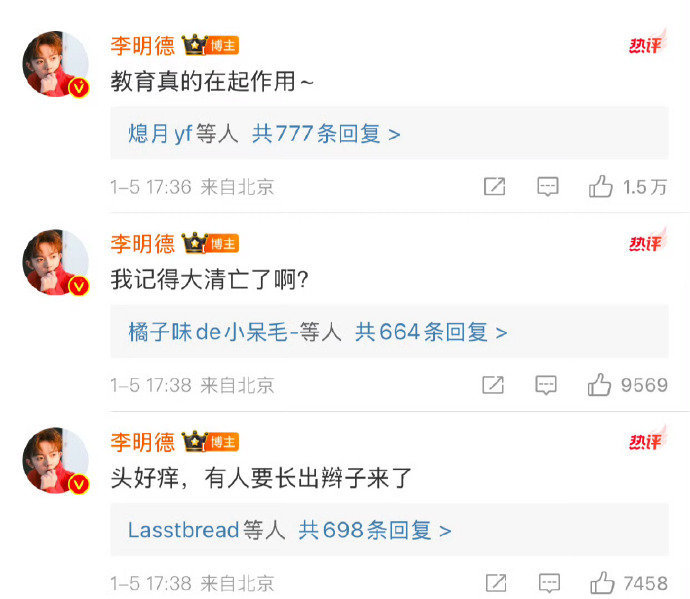Expand 共777条回复 thread
Screen dimensions: 690x599
coord(326,134)
